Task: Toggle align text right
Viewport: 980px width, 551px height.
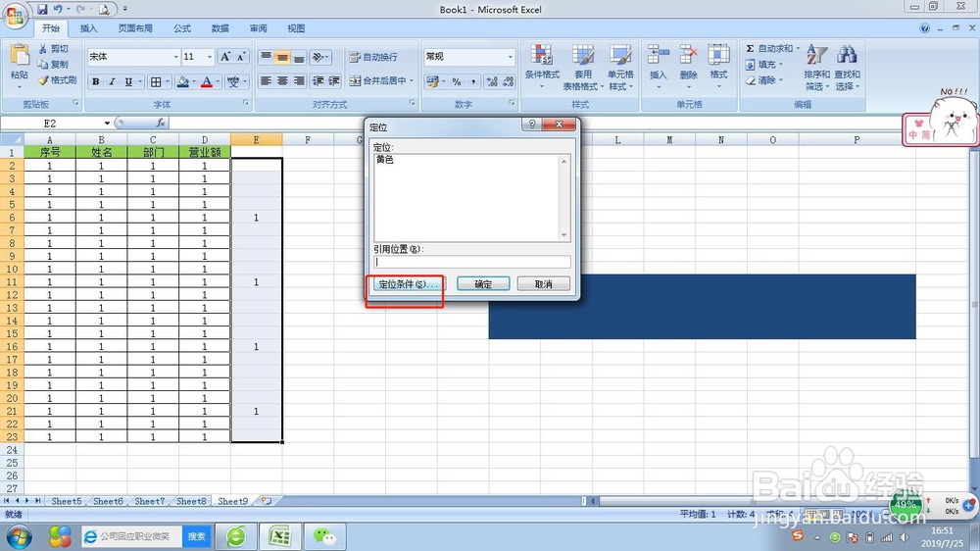Action: point(299,80)
